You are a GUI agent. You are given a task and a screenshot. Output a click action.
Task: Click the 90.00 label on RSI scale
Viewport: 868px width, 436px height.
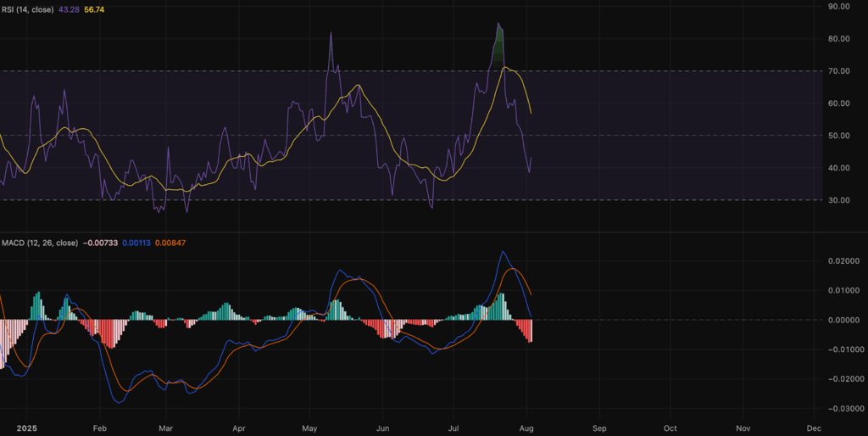[838, 7]
